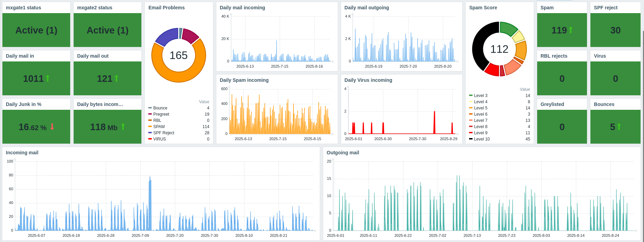Image resolution: width=644 pixels, height=242 pixels.
Task: Click the Daily Spam incoming graph title
Action: (x=244, y=80)
